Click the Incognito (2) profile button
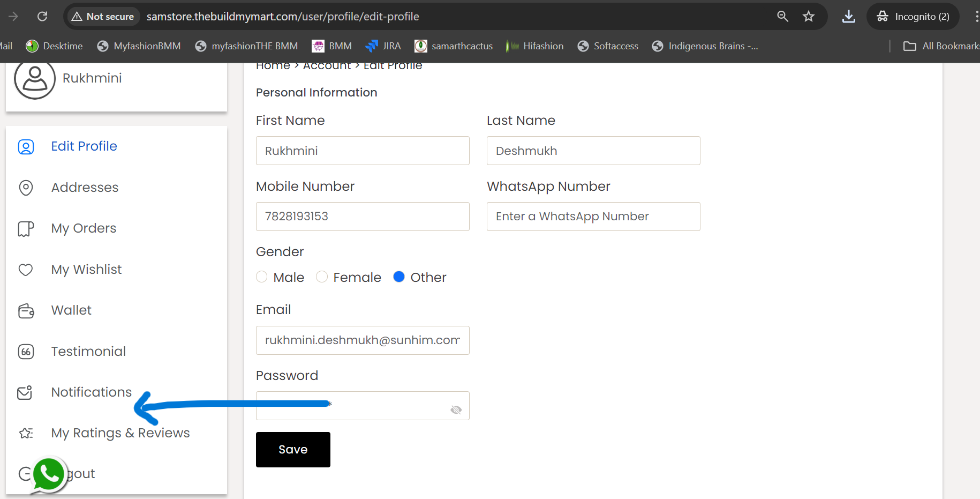Screen dimensions: 980x499 pyautogui.click(x=913, y=17)
